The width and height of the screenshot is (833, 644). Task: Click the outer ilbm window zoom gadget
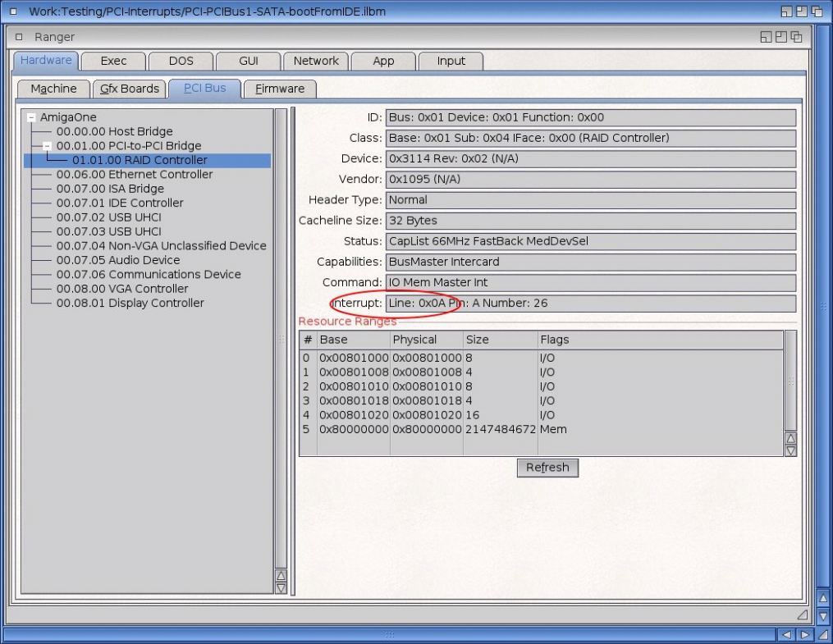pos(802,11)
